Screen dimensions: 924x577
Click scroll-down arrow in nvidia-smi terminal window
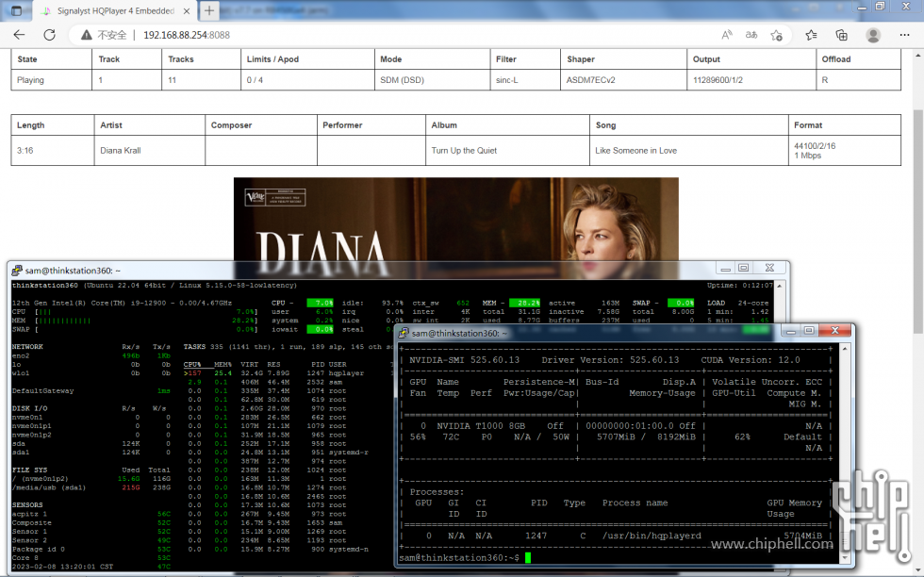pyautogui.click(x=845, y=557)
